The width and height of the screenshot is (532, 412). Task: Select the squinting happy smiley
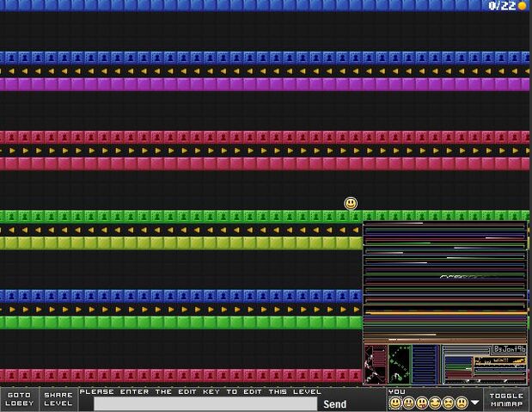(435, 403)
